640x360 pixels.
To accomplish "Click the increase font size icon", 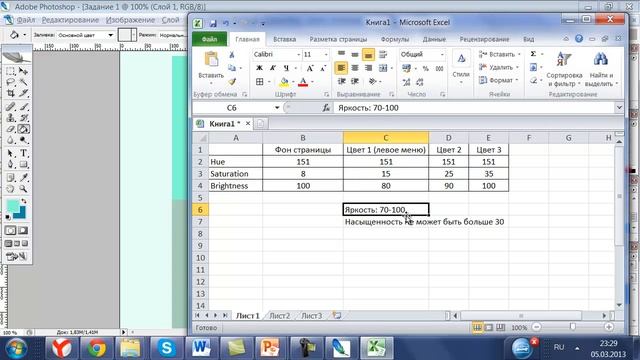I will click(310, 68).
